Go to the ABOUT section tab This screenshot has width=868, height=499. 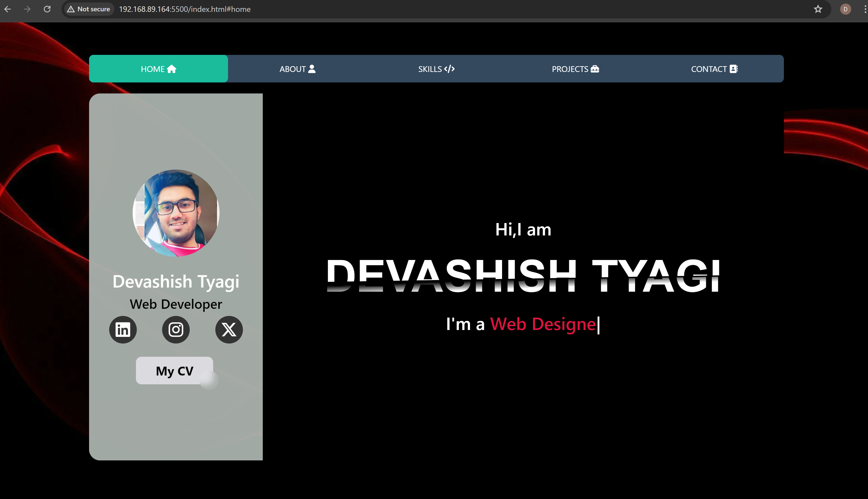pos(297,69)
